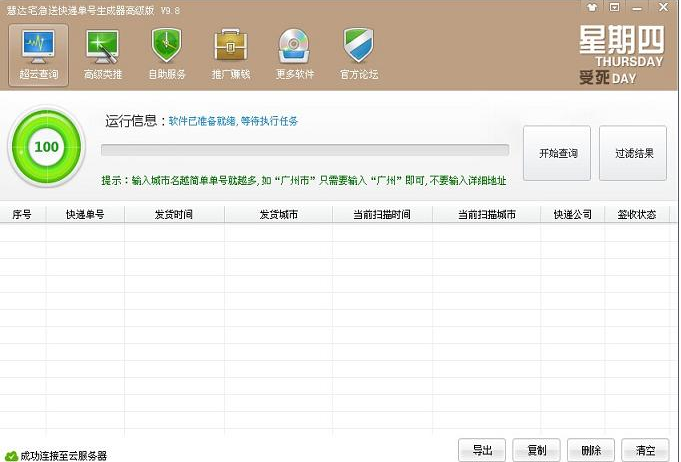681x462 pixels.
Task: Click the green 100 score circle
Action: (46, 147)
